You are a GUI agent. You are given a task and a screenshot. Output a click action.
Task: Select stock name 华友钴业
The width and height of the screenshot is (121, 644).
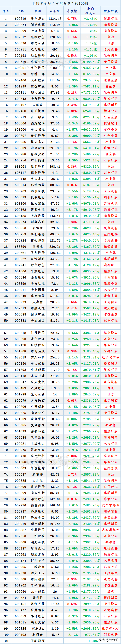[38, 283]
